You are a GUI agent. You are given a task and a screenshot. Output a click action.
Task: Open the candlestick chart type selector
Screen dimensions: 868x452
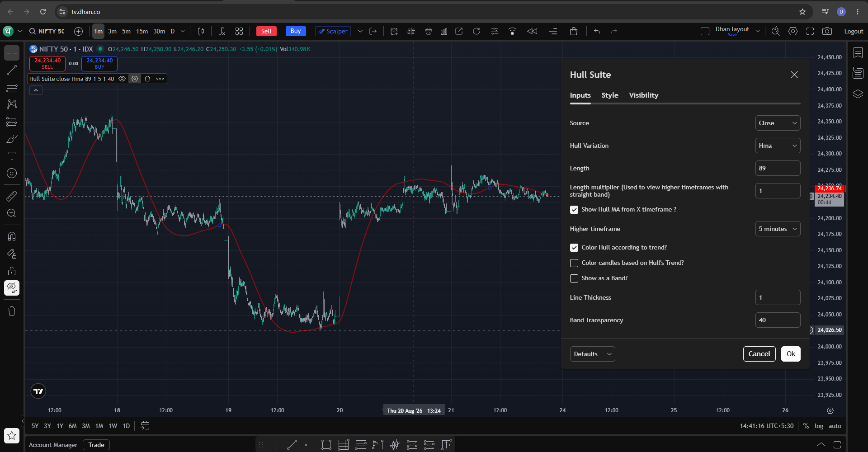(201, 31)
